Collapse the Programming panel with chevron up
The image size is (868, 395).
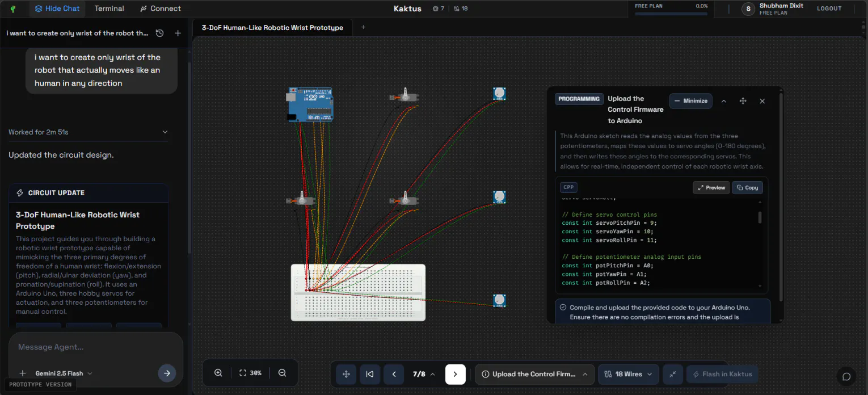[x=723, y=101]
